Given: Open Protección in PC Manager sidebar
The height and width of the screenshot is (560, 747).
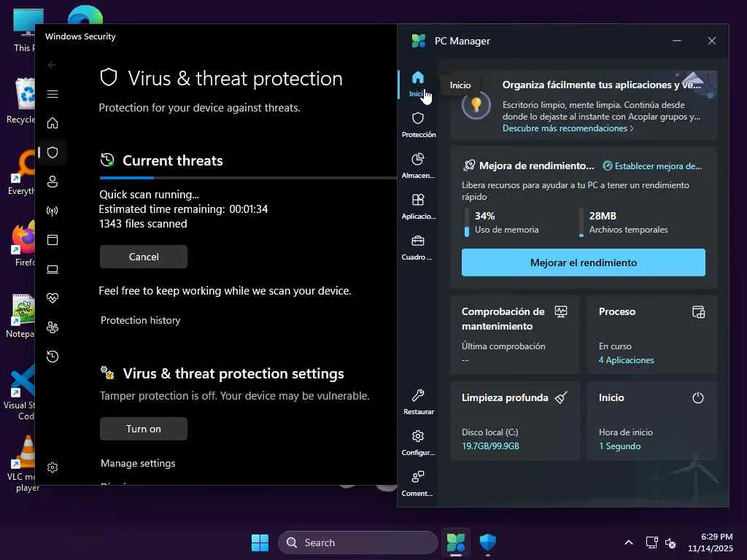Looking at the screenshot, I should (x=418, y=125).
